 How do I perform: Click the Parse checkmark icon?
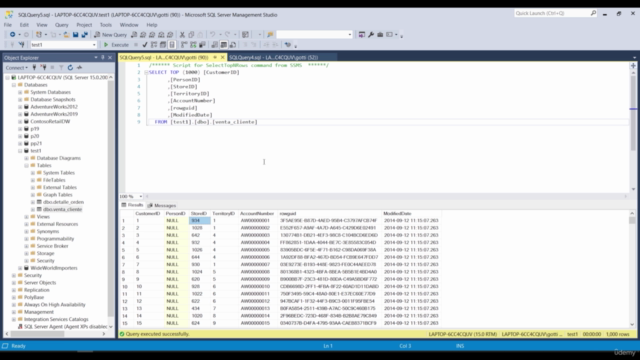click(144, 45)
